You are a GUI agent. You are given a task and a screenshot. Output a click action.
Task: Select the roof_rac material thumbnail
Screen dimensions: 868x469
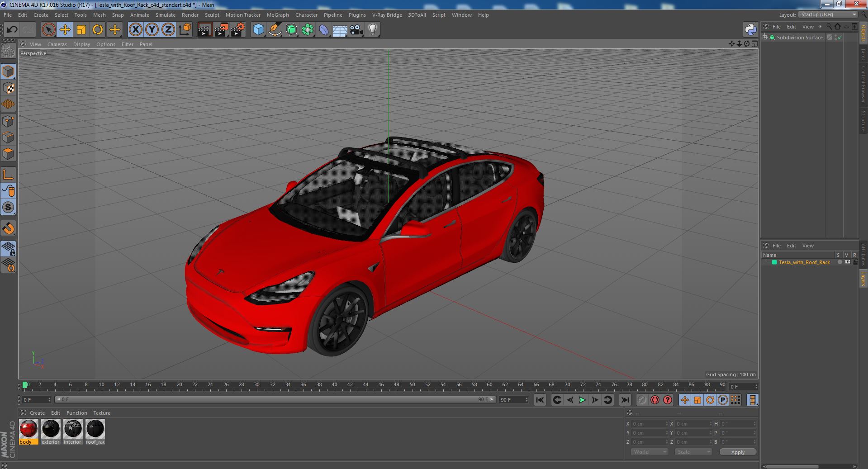(x=95, y=432)
